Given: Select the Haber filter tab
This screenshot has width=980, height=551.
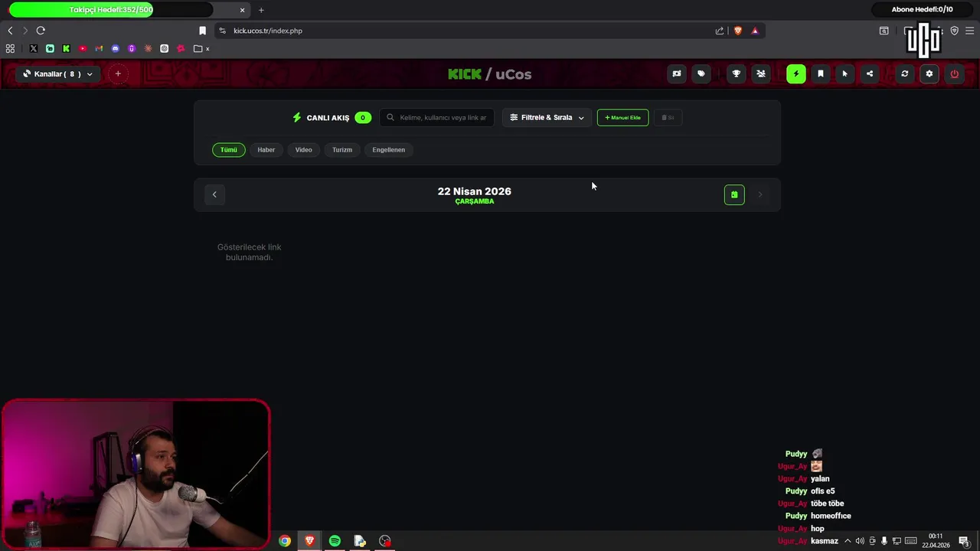Looking at the screenshot, I should tap(266, 150).
